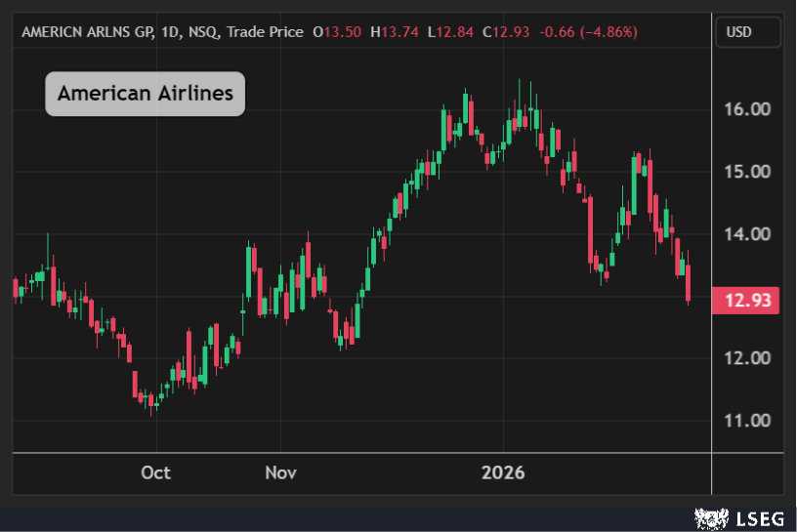Click the 14.00 price axis label

[x=747, y=234]
